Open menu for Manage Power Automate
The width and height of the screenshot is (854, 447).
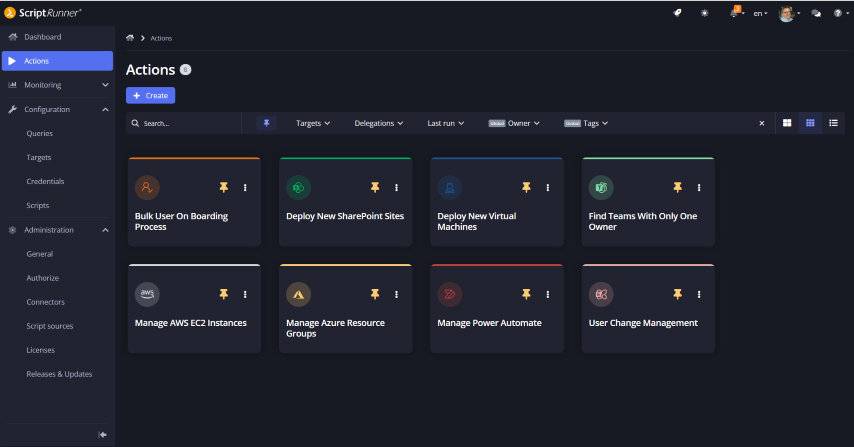548,294
